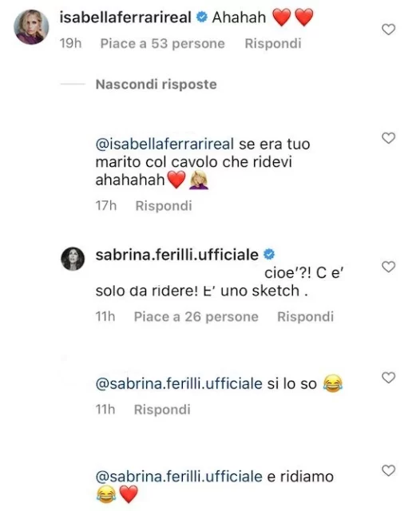
Task: Click the verified badge beside isabellaferrarireal
Action: [202, 18]
